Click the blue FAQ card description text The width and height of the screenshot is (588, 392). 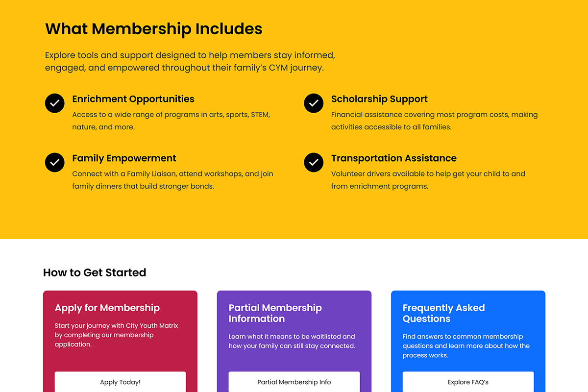465,345
